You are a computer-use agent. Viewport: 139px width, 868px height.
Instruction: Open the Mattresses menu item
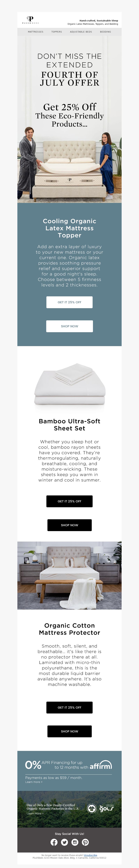pyautogui.click(x=35, y=32)
